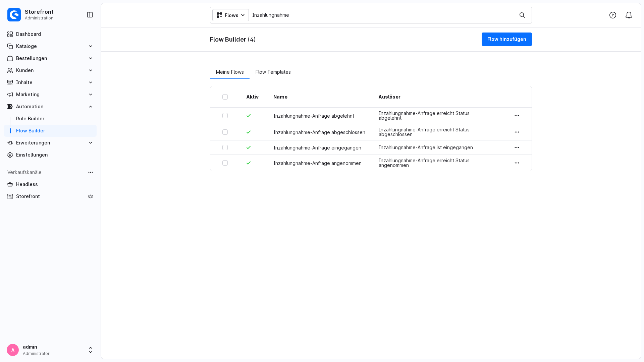
Task: Open the admin user menu chevron
Action: coord(91,350)
